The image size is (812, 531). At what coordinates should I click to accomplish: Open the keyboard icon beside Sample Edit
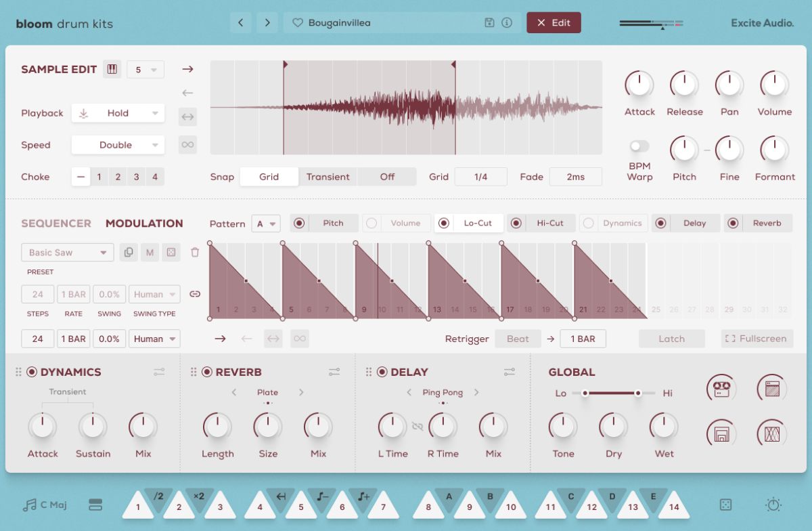(112, 68)
